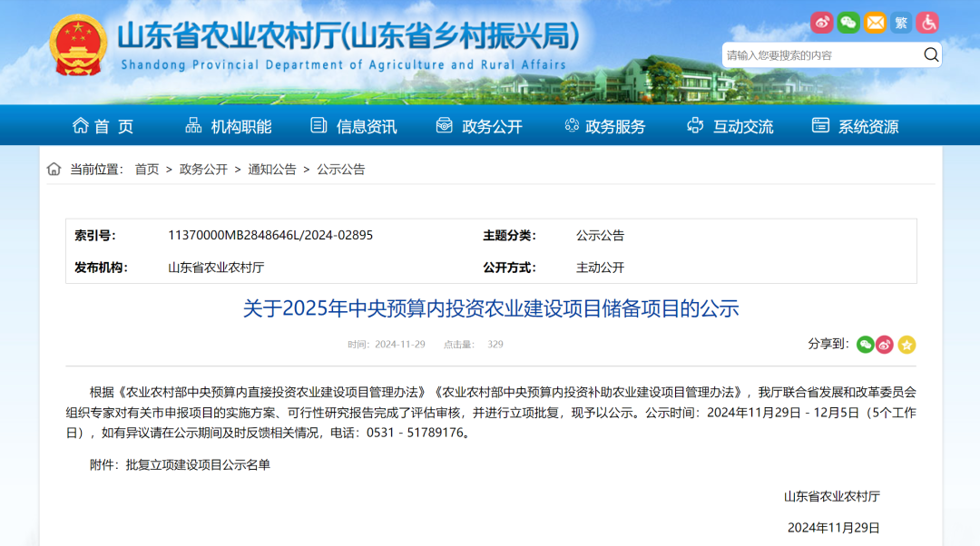Switch to Traditional Chinese with 繁 button
The height and width of the screenshot is (546, 980).
point(901,23)
